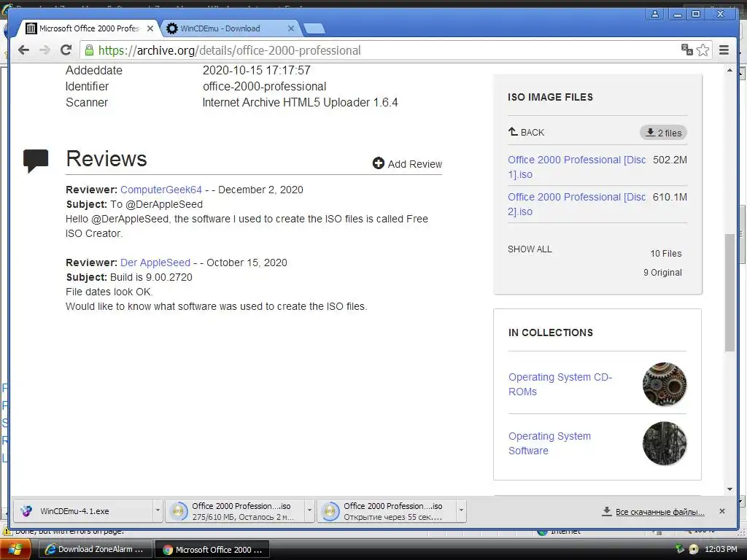Click the Operating System Software collection thumbnail
The width and height of the screenshot is (747, 560).
665,443
